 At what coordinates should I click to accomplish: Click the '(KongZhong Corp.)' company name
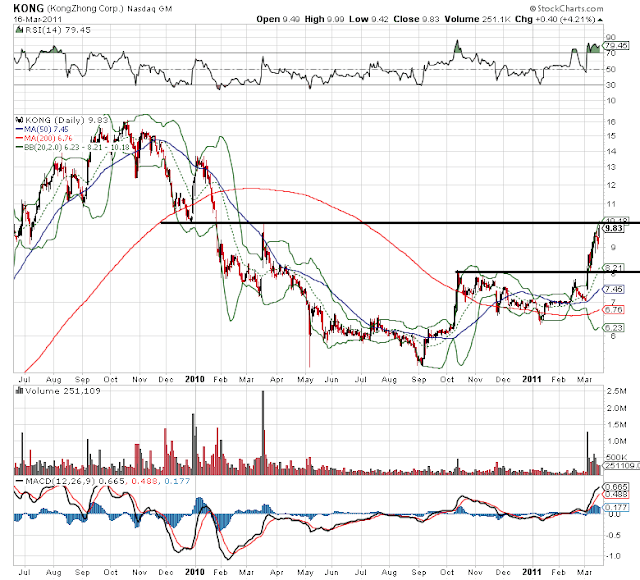(x=85, y=8)
